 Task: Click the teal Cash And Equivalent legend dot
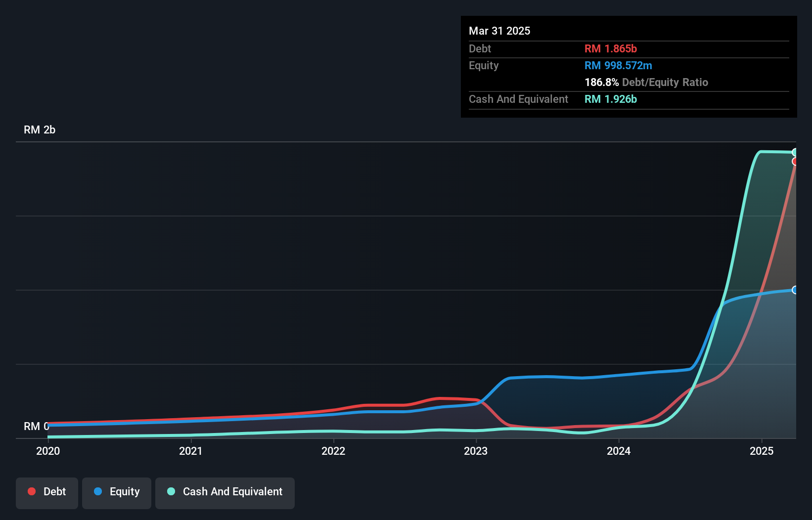[x=171, y=491]
